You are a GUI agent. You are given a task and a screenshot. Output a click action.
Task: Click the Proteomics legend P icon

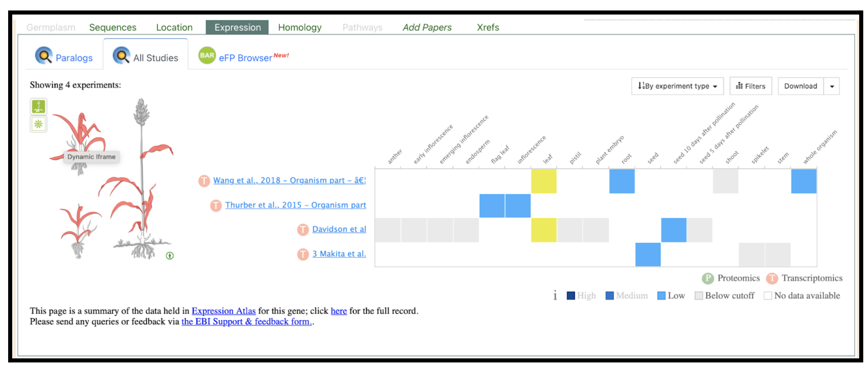[x=707, y=278]
